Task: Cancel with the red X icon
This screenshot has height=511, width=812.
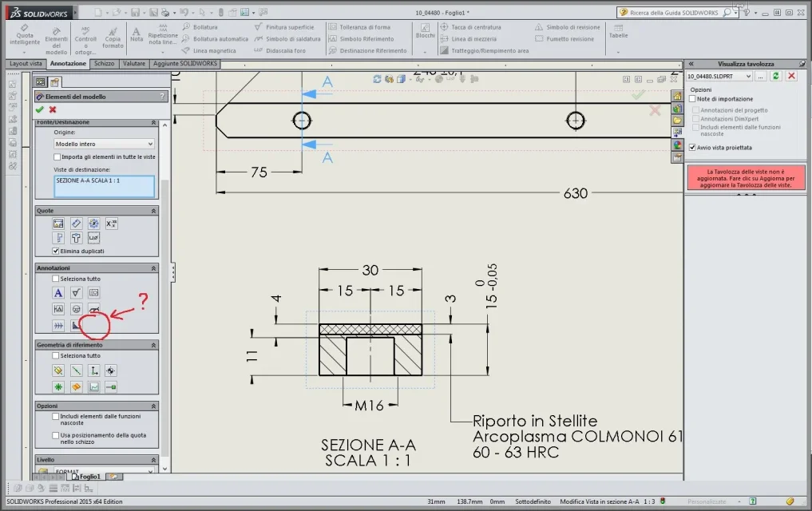Action: [53, 109]
